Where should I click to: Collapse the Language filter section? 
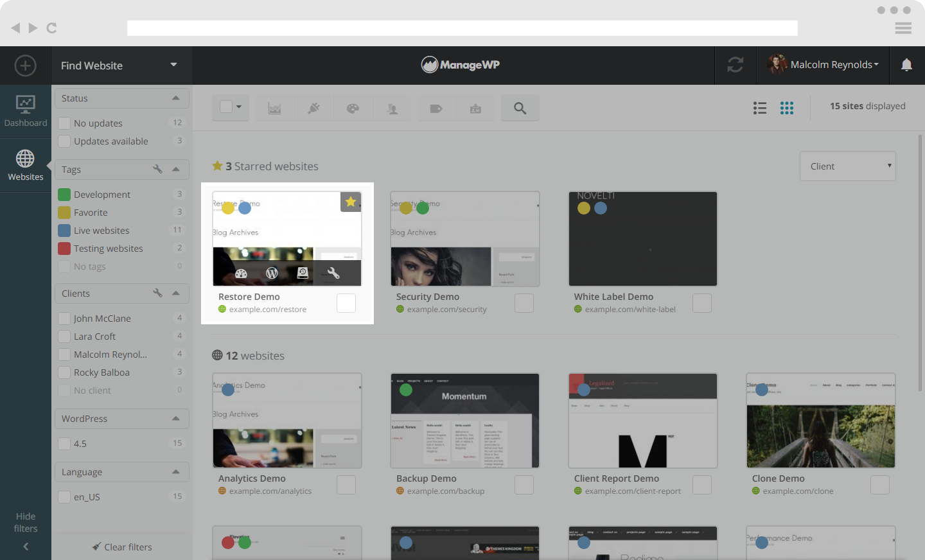coord(175,472)
